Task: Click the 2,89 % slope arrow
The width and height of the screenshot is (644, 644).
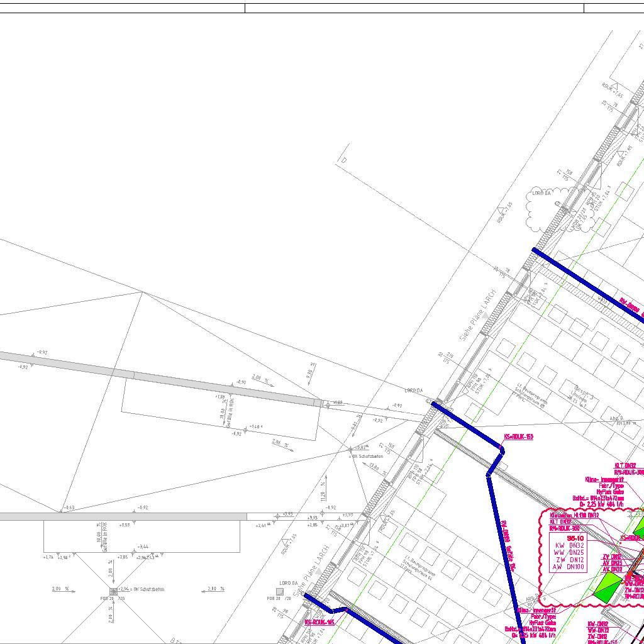Action: click(x=213, y=589)
